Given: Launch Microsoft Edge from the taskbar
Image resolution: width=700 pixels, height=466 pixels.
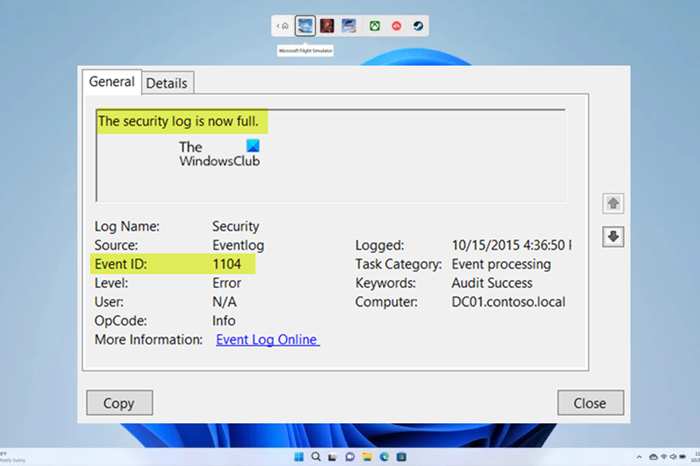Looking at the screenshot, I should (384, 457).
